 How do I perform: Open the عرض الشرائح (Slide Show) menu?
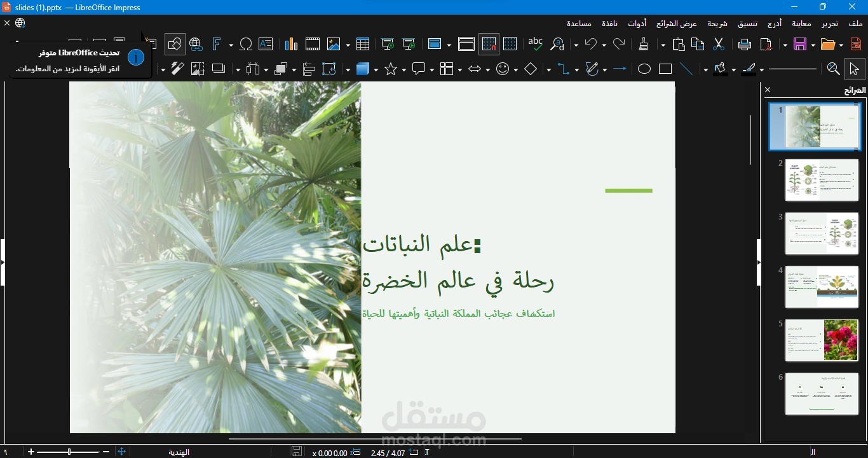[677, 24]
